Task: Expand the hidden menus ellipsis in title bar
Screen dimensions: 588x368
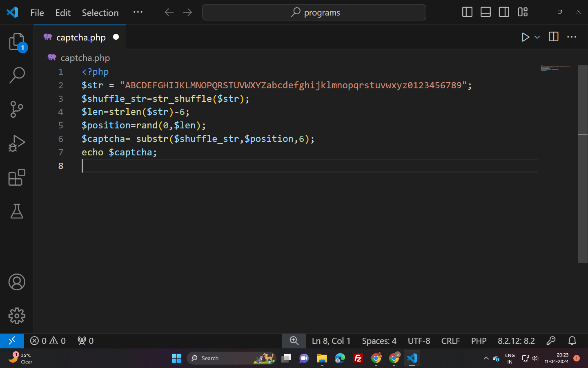Action: click(x=138, y=12)
